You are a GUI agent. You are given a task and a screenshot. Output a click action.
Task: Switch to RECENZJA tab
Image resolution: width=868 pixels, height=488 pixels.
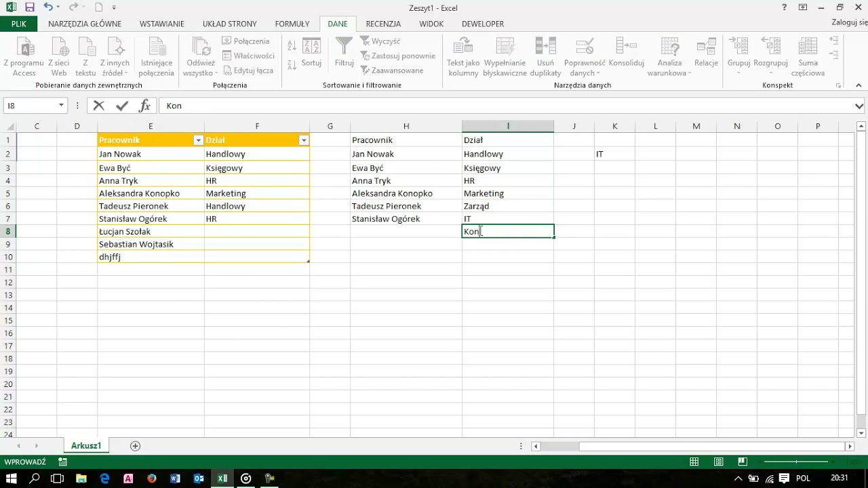pos(383,24)
